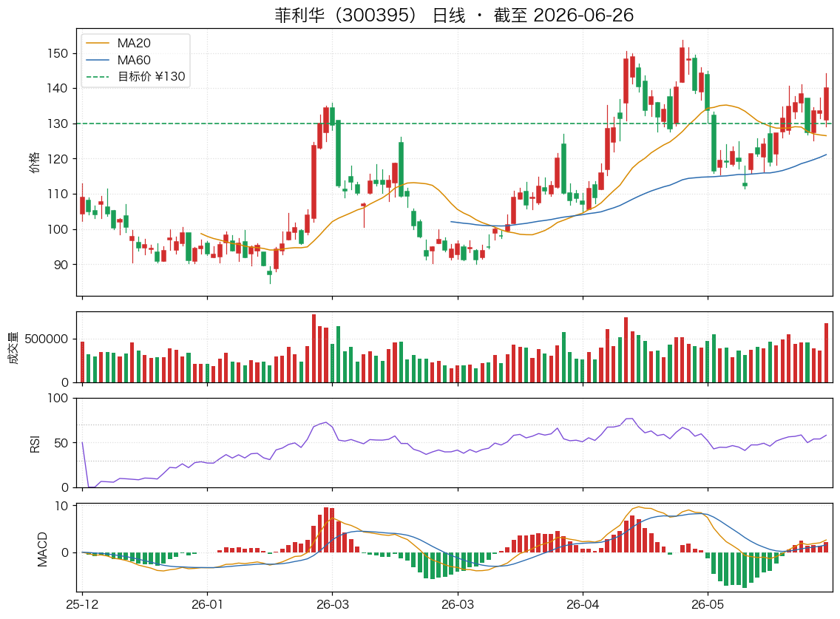Click the 价格 axis title

tap(34, 163)
